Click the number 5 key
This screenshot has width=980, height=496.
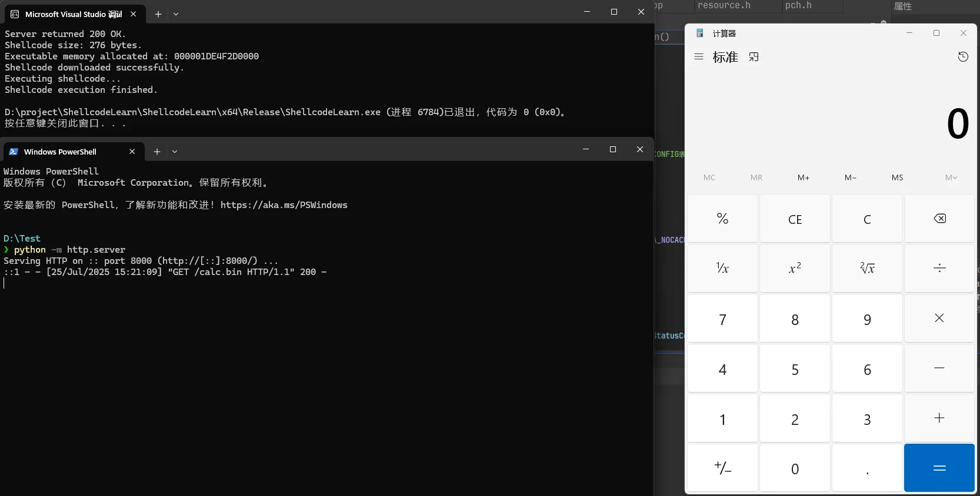[x=795, y=368]
